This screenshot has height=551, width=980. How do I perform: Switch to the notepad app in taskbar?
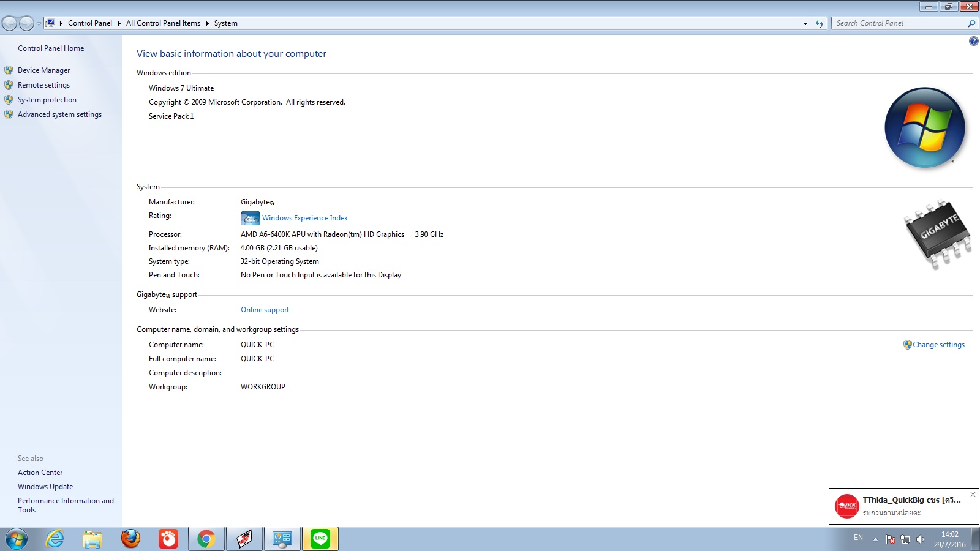click(x=244, y=539)
